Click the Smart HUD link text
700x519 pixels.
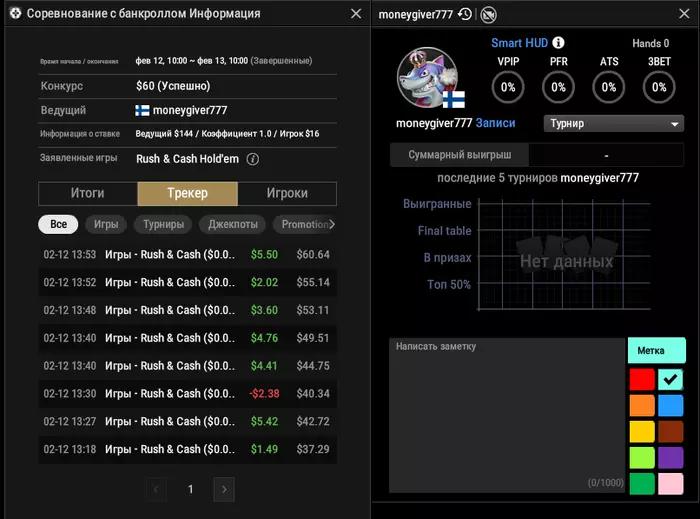coord(519,43)
